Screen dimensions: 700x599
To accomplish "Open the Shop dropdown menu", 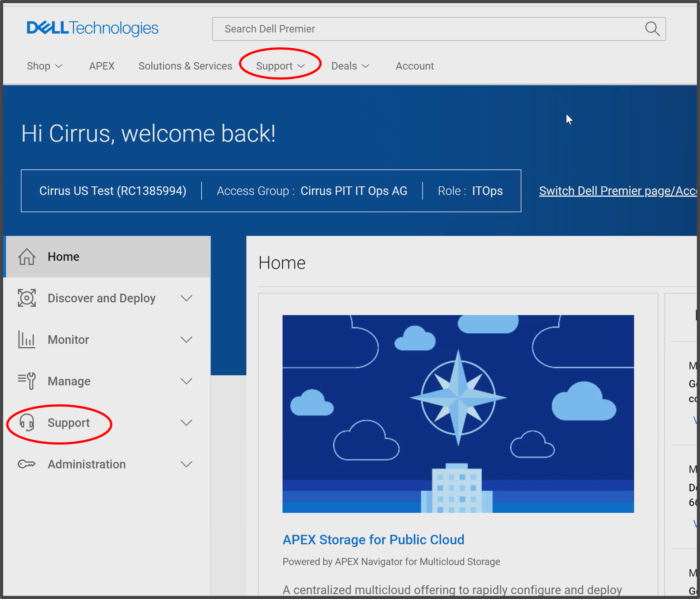I will coord(44,66).
